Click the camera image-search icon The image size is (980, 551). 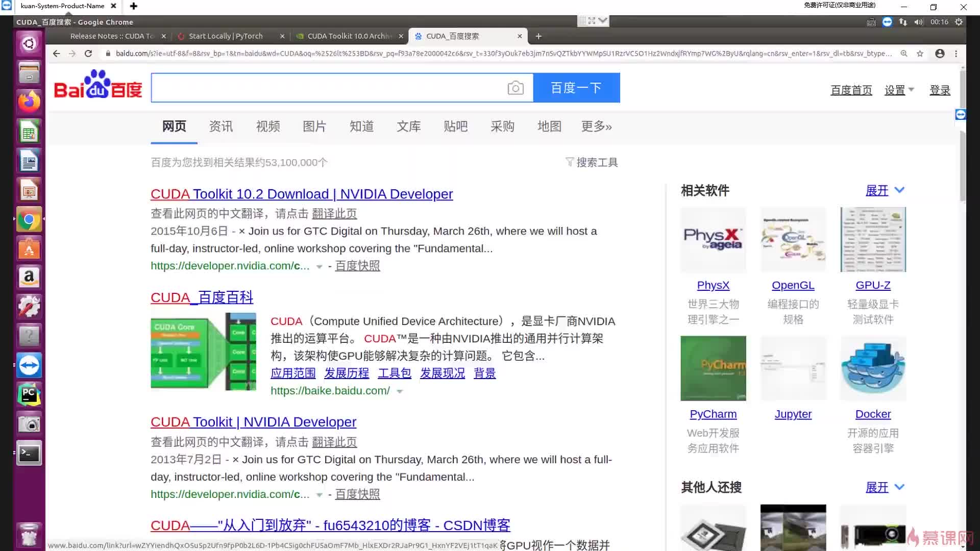516,88
